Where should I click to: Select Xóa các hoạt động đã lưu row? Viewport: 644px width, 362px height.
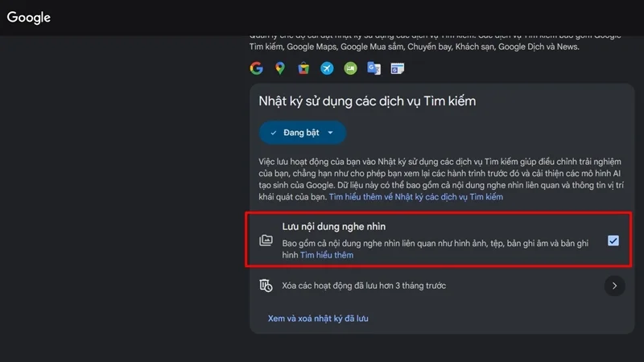(442, 286)
